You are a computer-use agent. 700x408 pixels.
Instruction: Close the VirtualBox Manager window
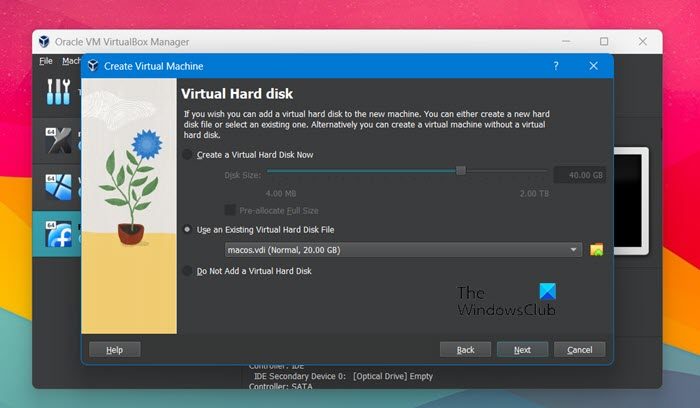tap(643, 42)
